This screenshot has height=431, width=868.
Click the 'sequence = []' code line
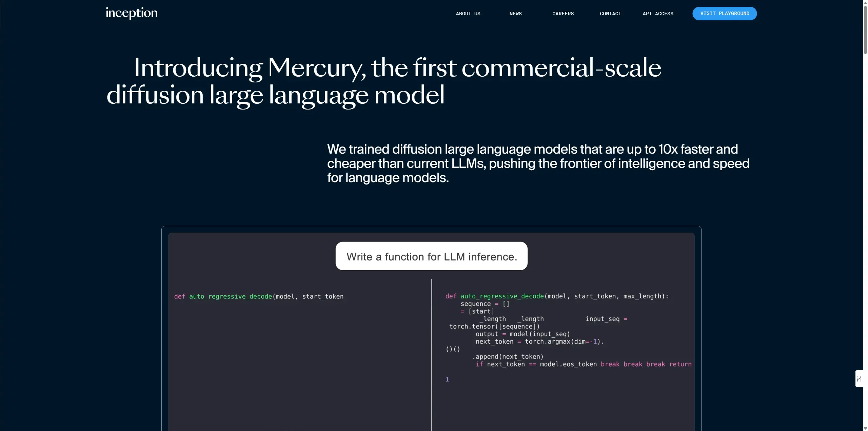pyautogui.click(x=485, y=304)
